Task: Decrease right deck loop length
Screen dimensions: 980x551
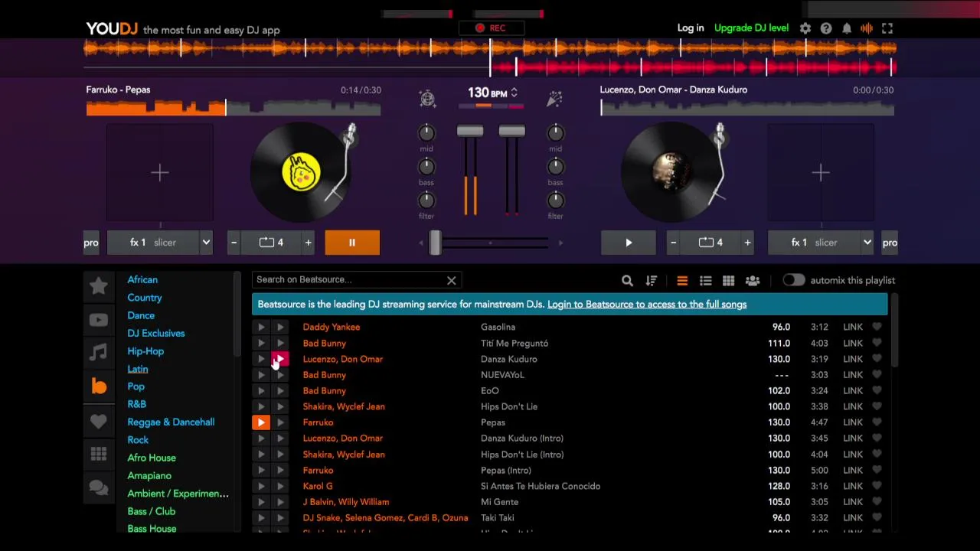Action: [x=674, y=243]
